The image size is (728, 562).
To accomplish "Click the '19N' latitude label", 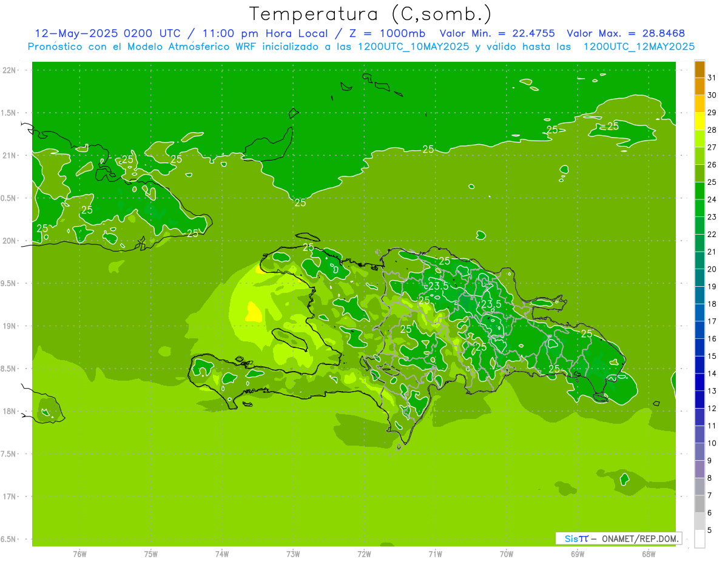I will tap(10, 326).
